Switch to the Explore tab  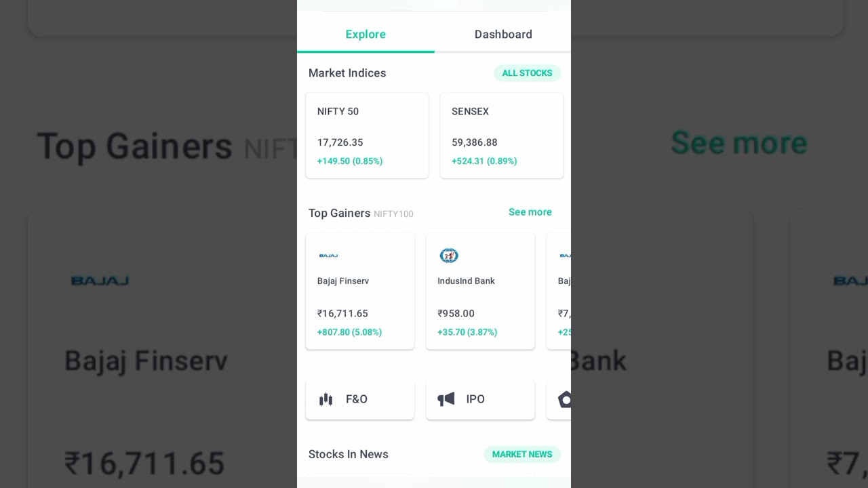366,35
